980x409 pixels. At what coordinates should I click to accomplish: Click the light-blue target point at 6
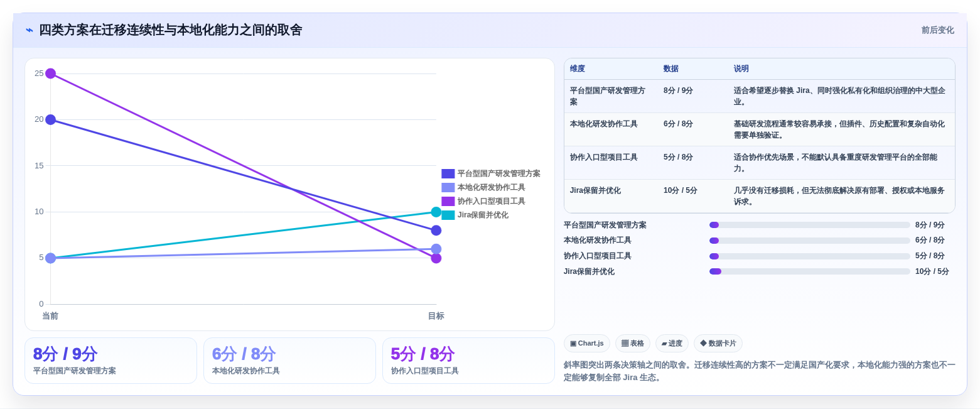tap(436, 249)
